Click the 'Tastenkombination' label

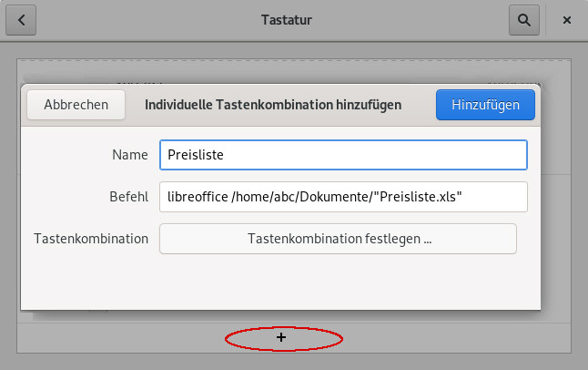90,239
